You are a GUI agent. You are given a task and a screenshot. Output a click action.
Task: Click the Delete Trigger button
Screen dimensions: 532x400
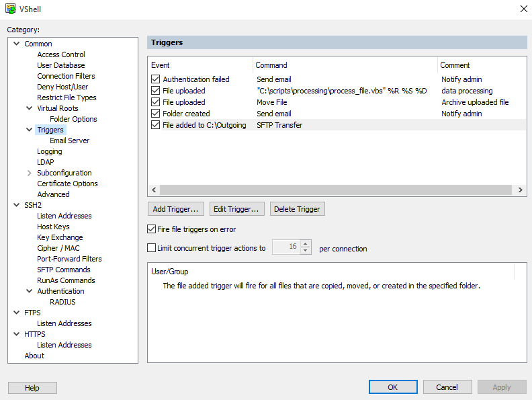[297, 209]
